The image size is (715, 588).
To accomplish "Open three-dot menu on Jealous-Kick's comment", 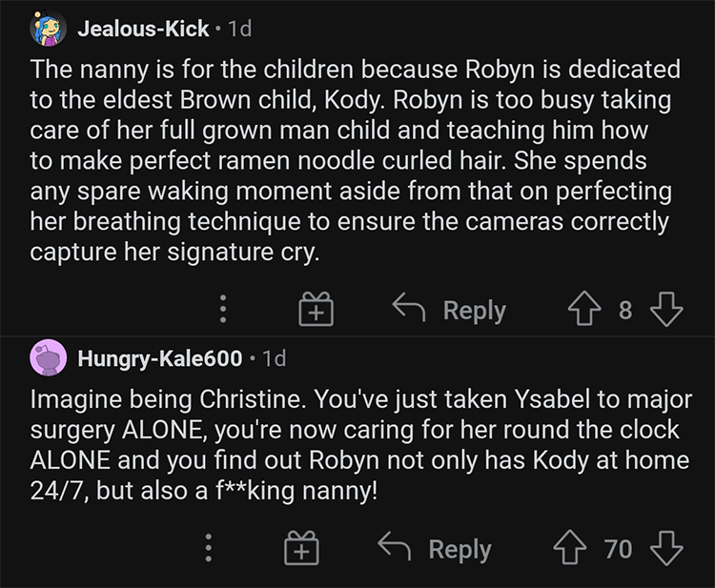I will [223, 310].
